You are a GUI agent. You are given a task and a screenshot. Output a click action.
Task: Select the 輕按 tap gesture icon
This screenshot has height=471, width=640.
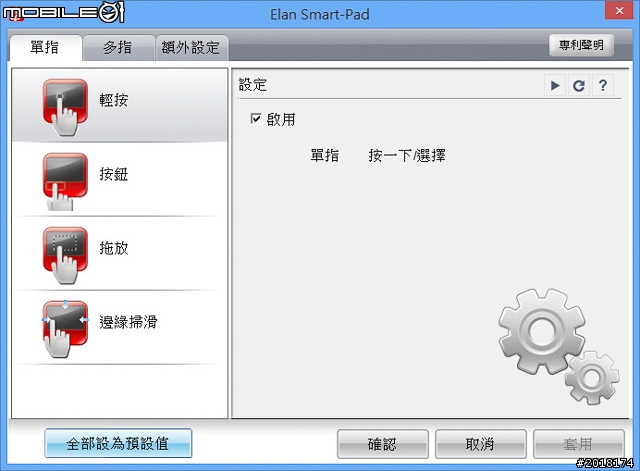[x=65, y=107]
